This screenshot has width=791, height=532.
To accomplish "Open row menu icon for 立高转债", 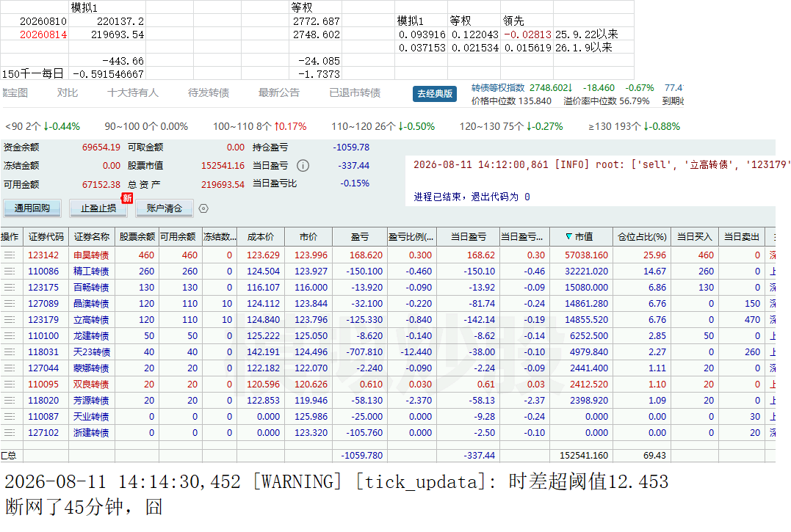I will click(10, 320).
